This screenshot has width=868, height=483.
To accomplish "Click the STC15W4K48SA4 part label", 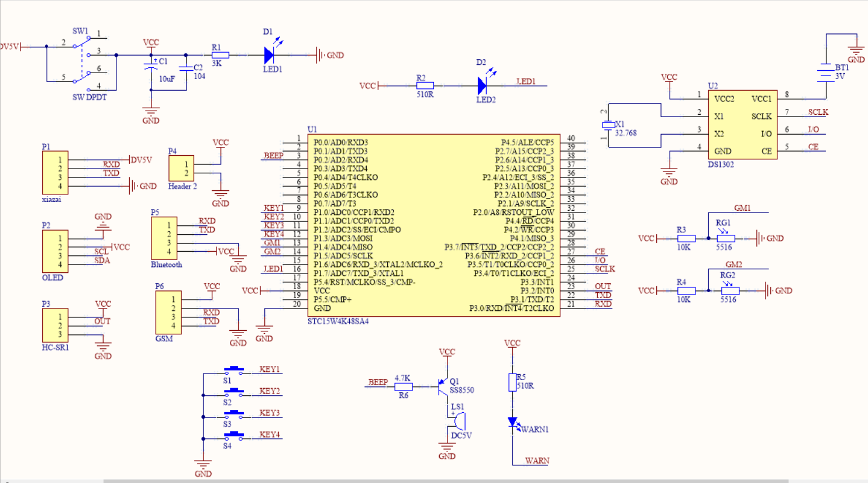I will click(338, 321).
